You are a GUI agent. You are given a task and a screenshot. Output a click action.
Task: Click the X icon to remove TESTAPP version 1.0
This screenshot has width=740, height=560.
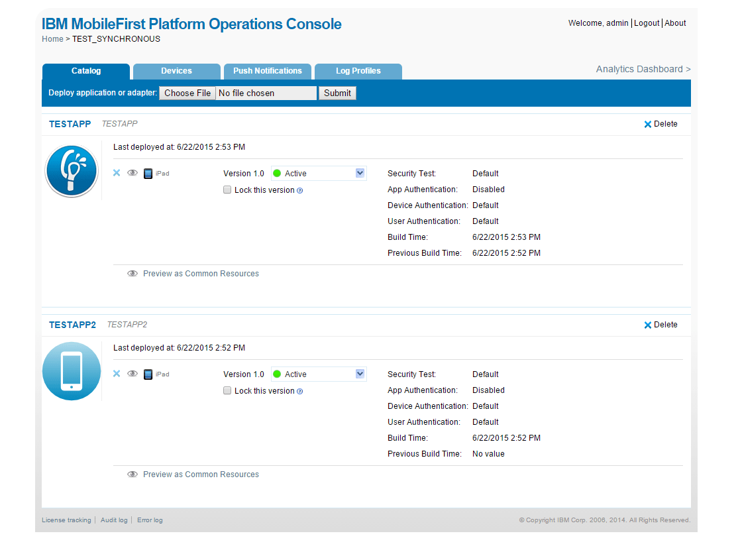point(116,173)
